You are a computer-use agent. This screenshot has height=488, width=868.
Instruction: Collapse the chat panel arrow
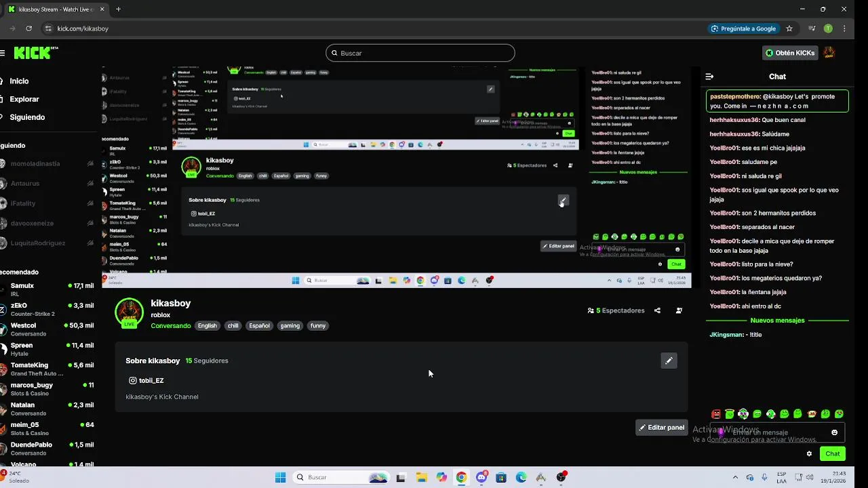(x=709, y=77)
